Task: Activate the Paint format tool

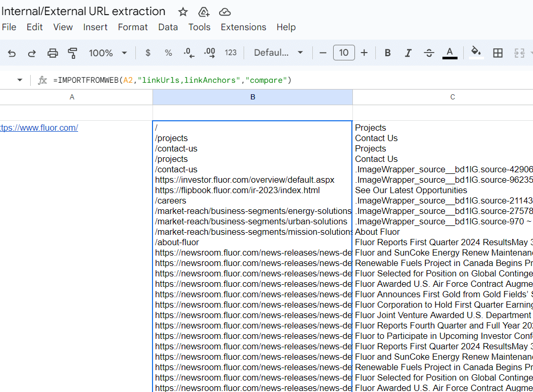Action: [72, 53]
